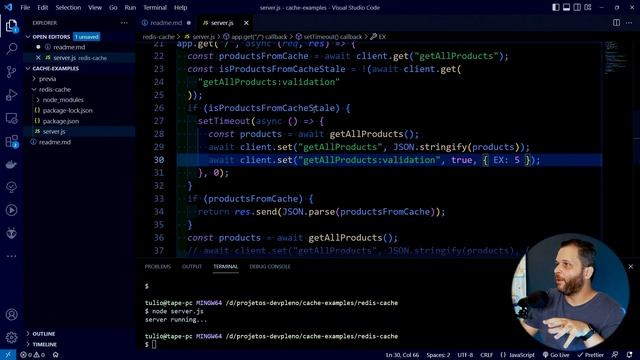Image resolution: width=640 pixels, height=360 pixels.
Task: Collapse the Open Editors section
Action: pyautogui.click(x=51, y=37)
